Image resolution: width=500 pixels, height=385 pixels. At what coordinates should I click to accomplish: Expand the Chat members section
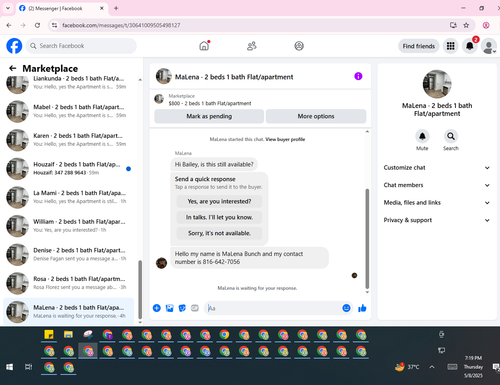(x=437, y=185)
